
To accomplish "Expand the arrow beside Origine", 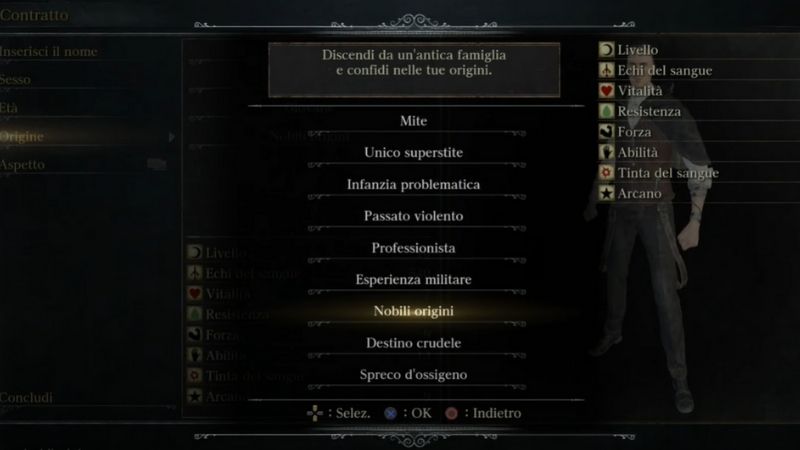I will pyautogui.click(x=171, y=137).
